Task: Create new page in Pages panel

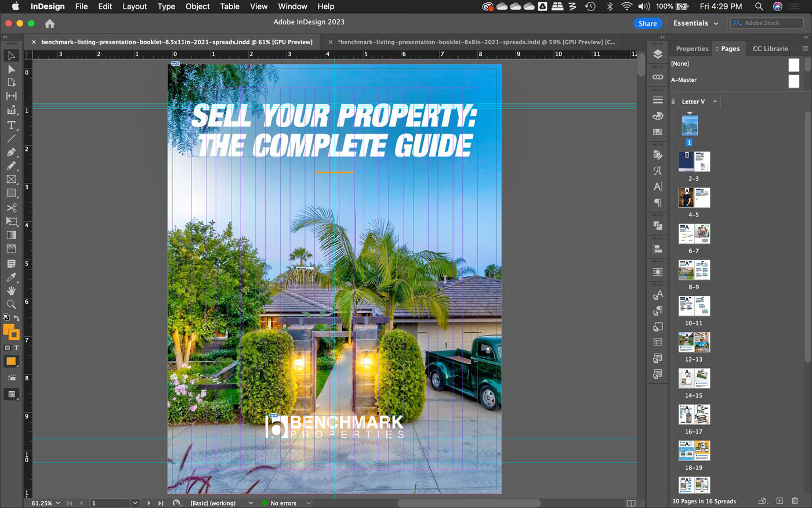Action: tap(780, 500)
